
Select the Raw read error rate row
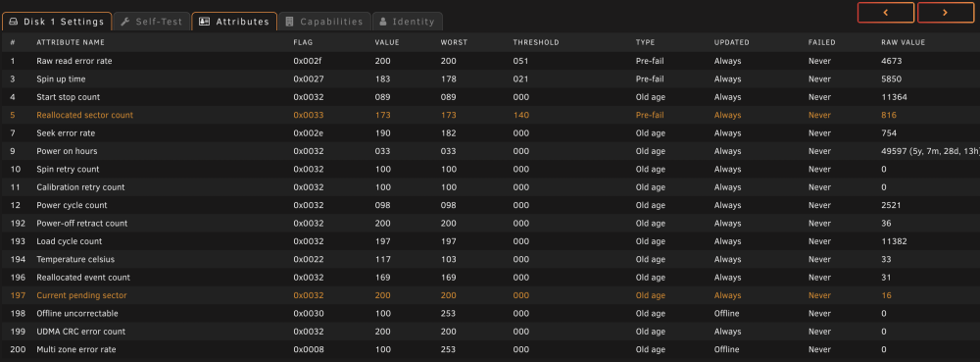pyautogui.click(x=490, y=61)
